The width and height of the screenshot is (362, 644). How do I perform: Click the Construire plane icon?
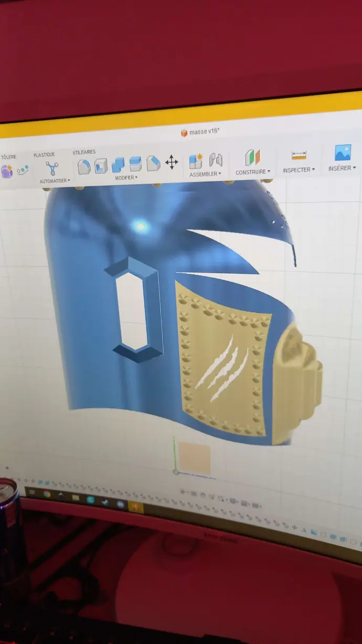(x=252, y=158)
